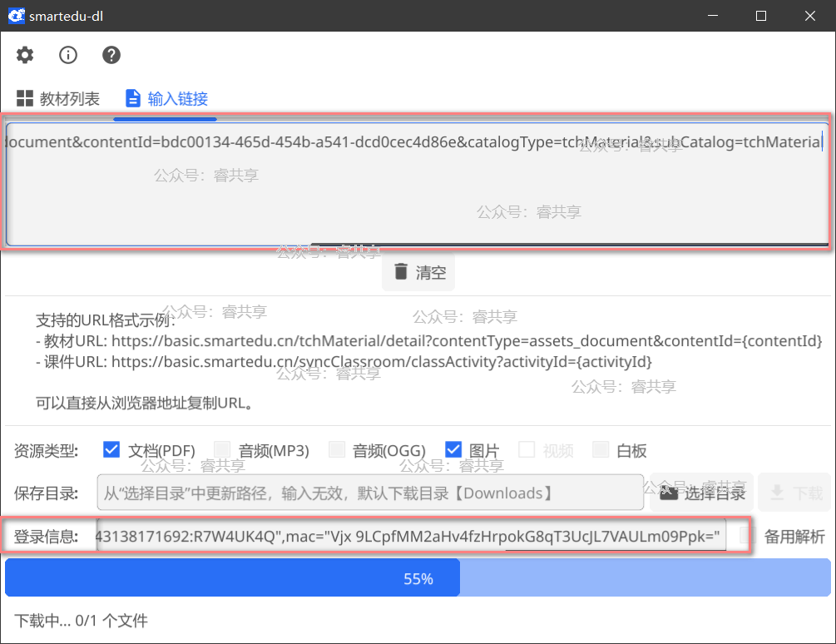Click the 教材URL example text line
836x644 pixels.
click(x=429, y=340)
